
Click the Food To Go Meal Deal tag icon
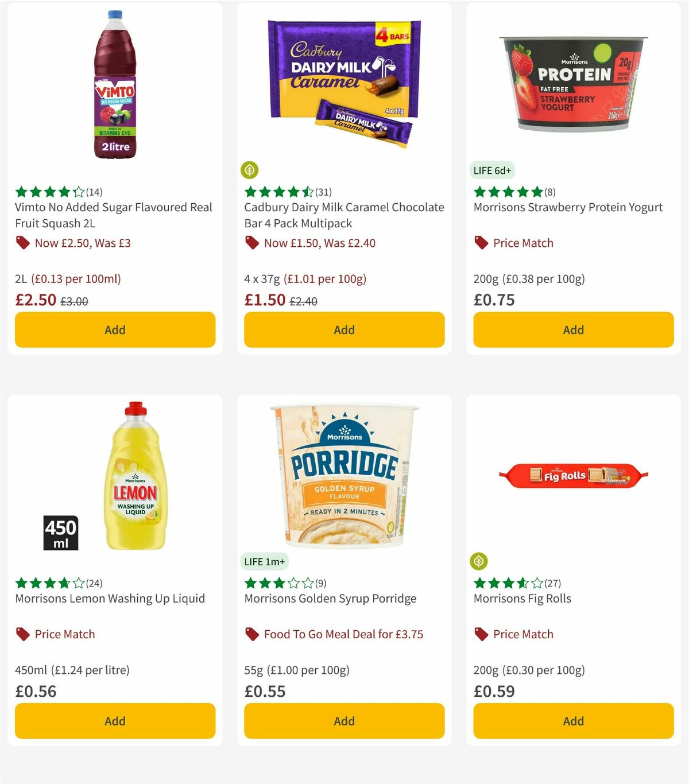(x=253, y=634)
